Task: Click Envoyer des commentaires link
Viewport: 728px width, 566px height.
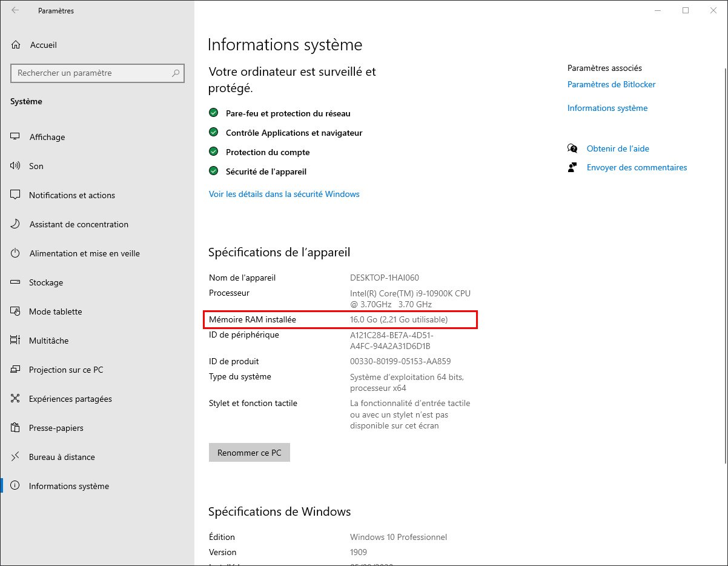Action: pos(637,167)
